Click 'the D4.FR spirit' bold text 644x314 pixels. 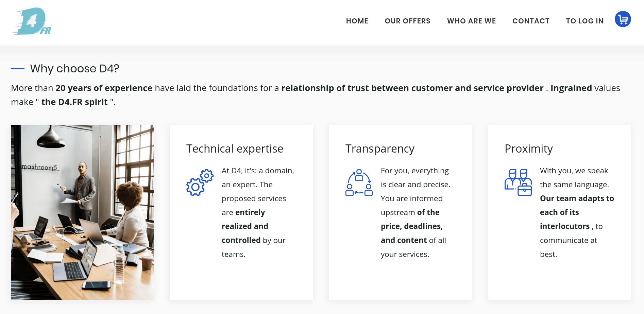click(x=74, y=102)
